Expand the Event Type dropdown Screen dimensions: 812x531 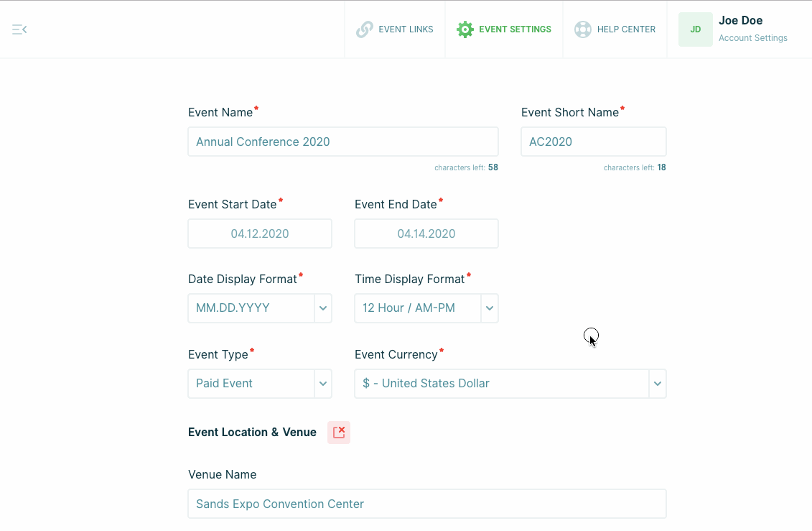pyautogui.click(x=323, y=384)
